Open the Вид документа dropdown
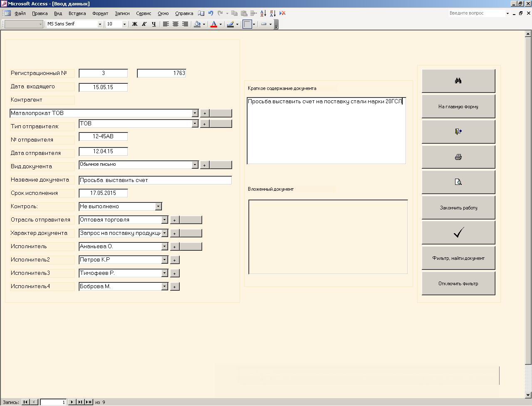This screenshot has height=406, width=532. pyautogui.click(x=195, y=165)
